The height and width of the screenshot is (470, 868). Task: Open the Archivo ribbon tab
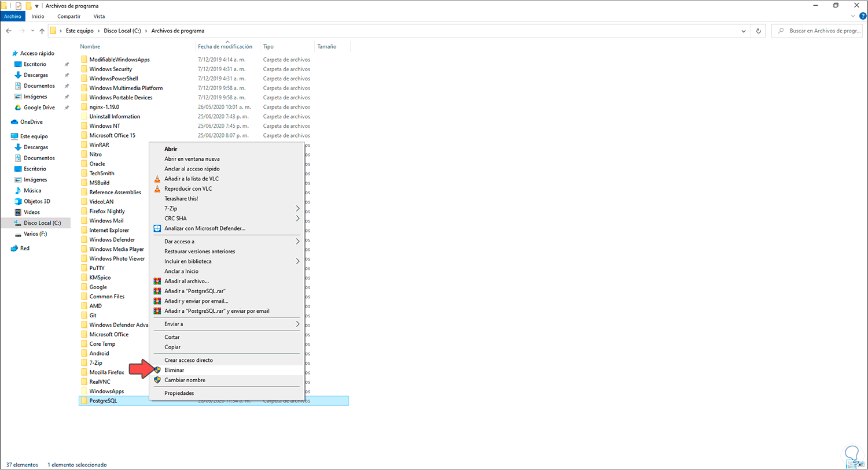pyautogui.click(x=13, y=16)
